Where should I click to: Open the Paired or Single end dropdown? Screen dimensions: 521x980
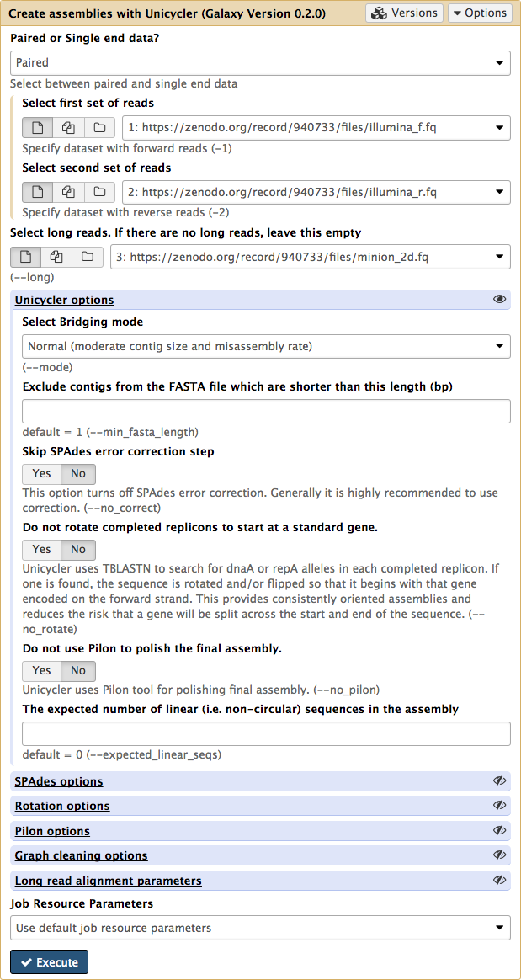[x=261, y=62]
